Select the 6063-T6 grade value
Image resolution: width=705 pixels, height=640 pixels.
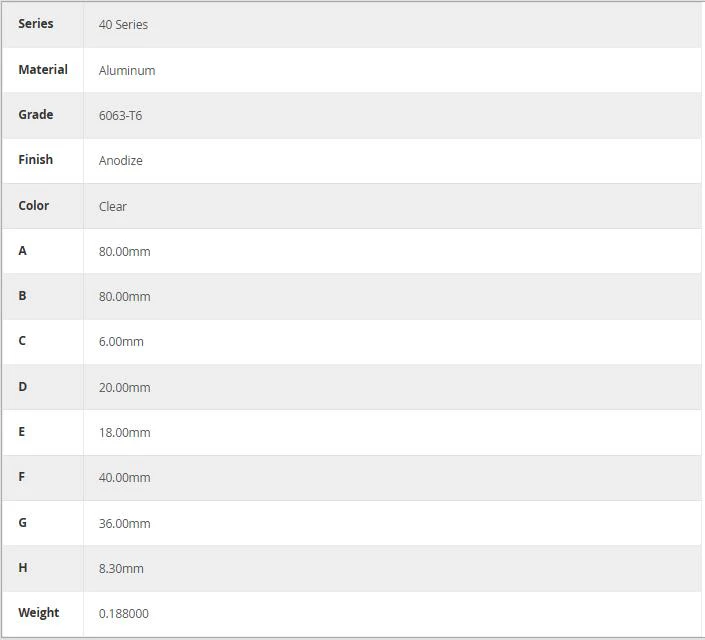(120, 116)
